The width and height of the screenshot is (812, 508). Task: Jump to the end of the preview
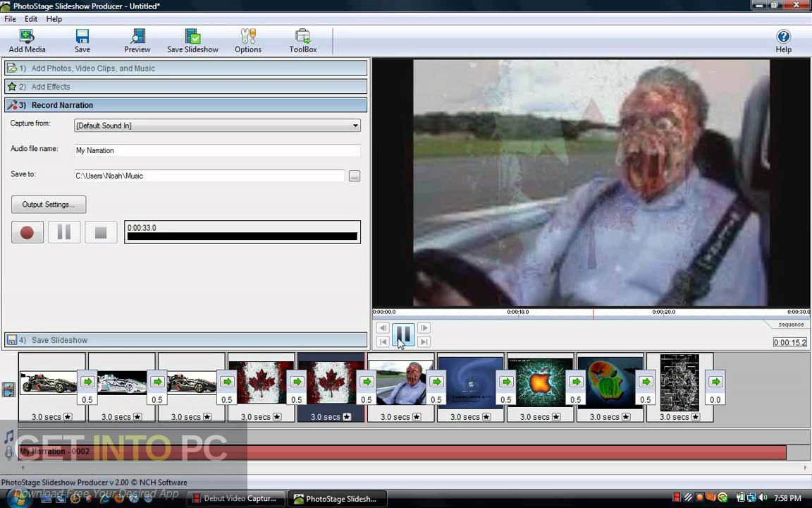[424, 341]
